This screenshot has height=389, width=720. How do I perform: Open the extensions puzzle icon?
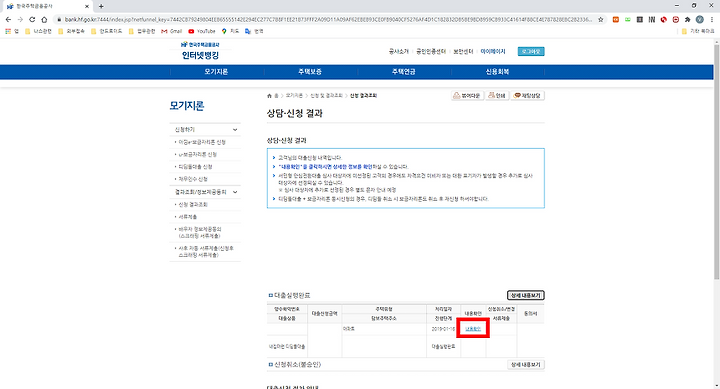[x=687, y=19]
